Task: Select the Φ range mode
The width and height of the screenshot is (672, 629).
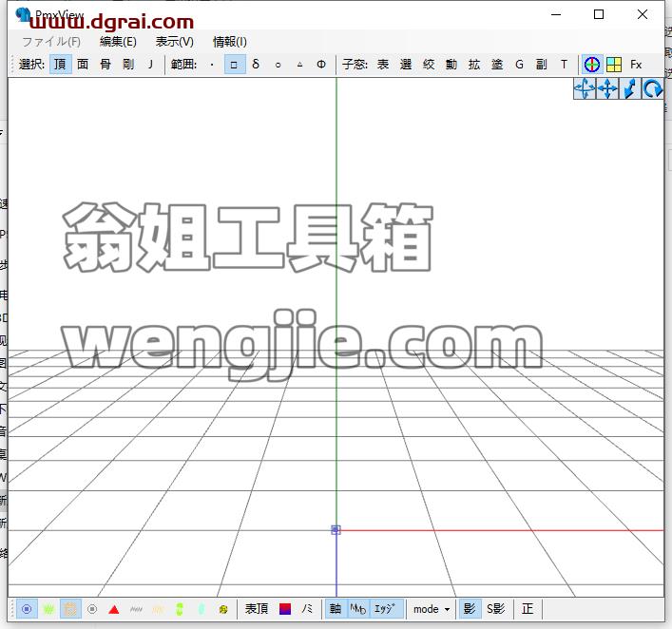Action: click(321, 65)
